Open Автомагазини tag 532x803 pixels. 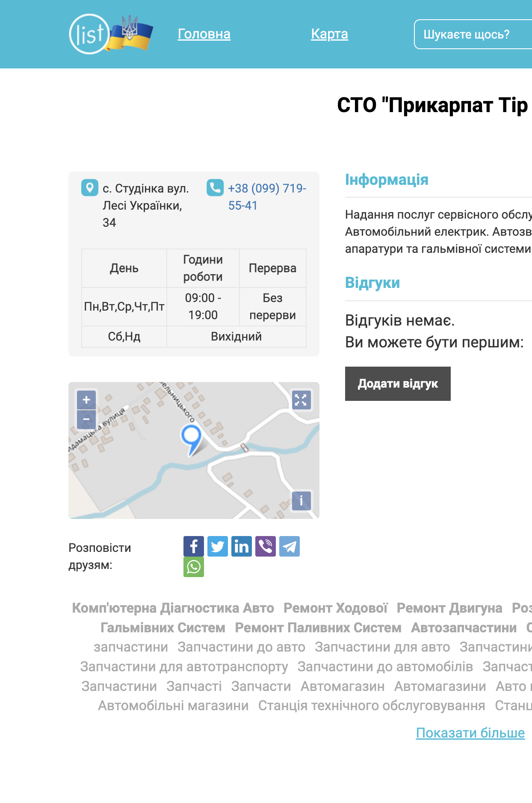pos(440,686)
